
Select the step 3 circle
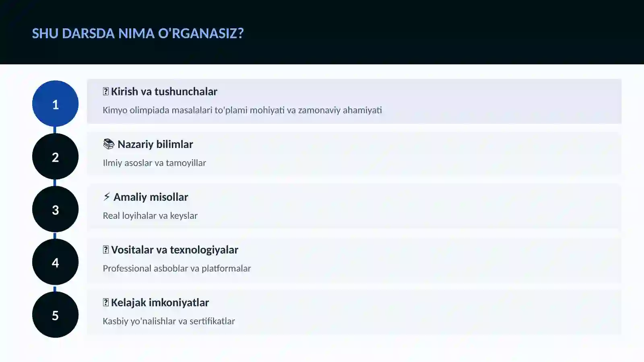click(x=55, y=209)
